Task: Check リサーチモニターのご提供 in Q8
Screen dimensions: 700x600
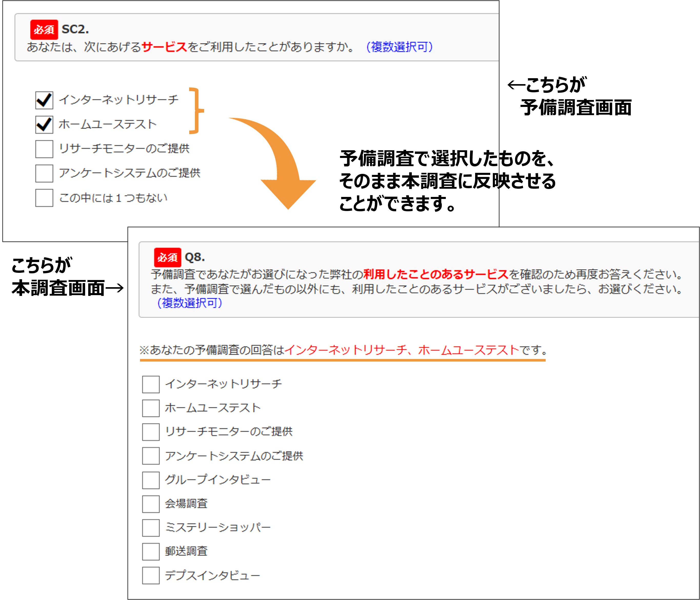Action: (x=151, y=432)
